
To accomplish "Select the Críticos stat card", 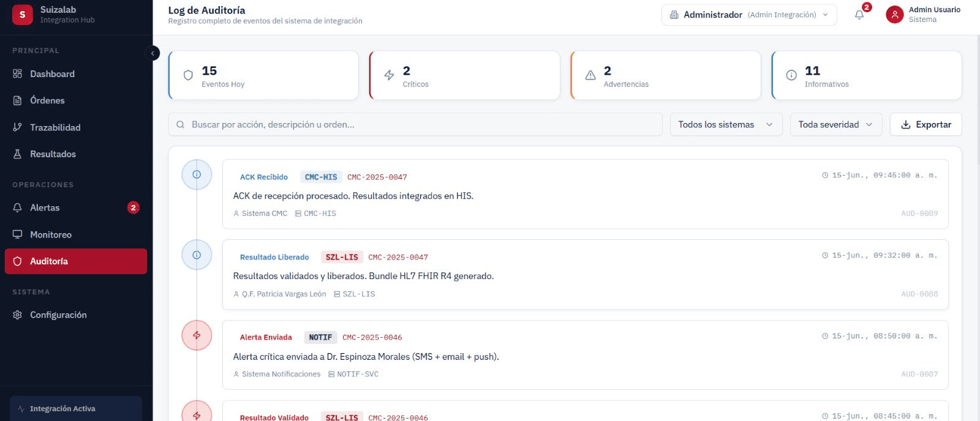I will (x=464, y=75).
